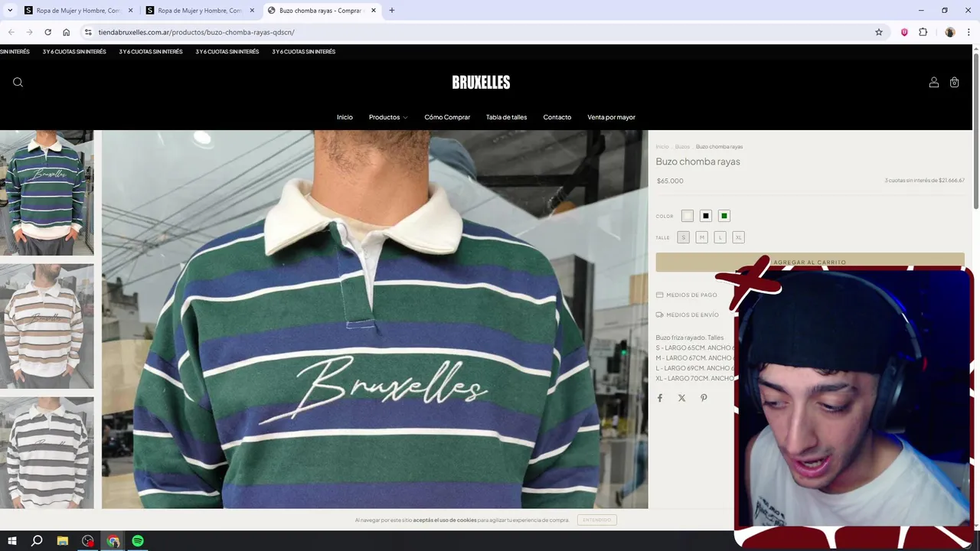Expand the Productos menu
The image size is (980, 551).
click(x=388, y=117)
